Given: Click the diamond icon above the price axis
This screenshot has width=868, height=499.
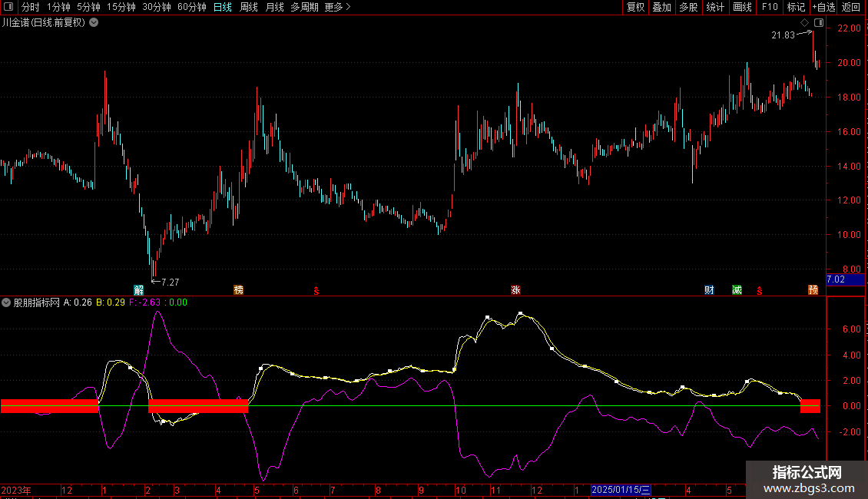Looking at the screenshot, I should pos(805,23).
